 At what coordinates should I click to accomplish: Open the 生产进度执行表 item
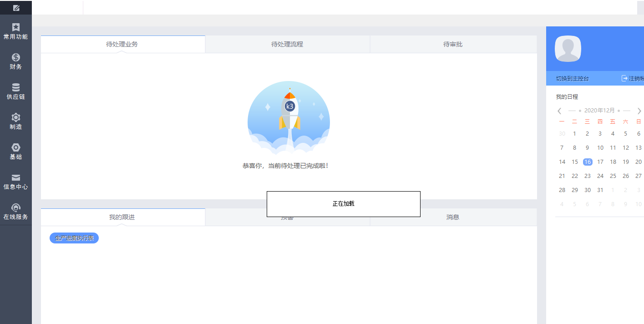(x=74, y=238)
